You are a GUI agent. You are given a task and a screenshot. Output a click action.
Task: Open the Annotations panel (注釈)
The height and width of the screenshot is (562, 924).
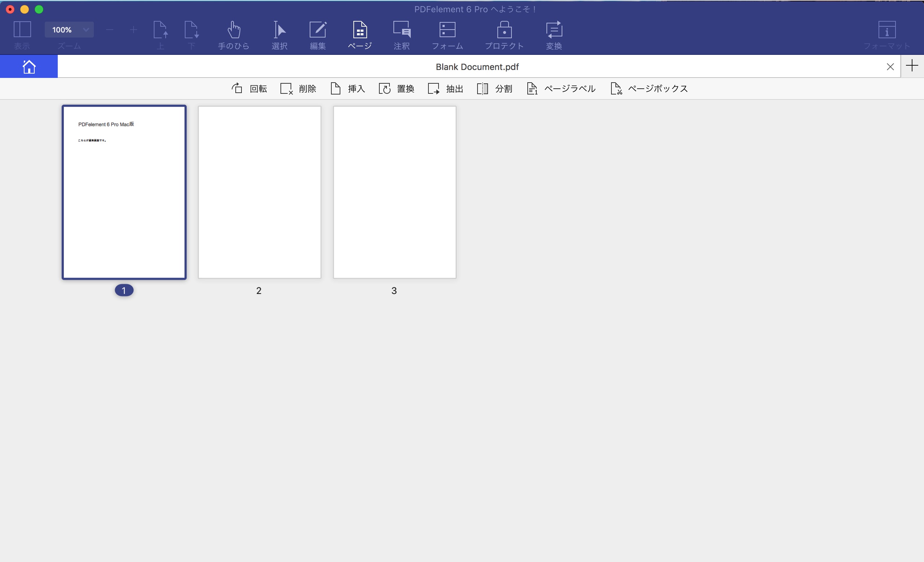pos(402,34)
